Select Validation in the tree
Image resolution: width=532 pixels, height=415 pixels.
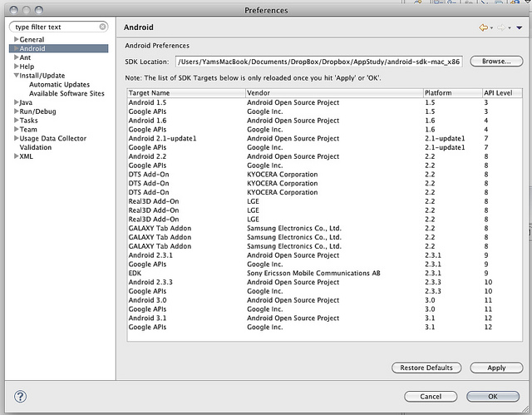pyautogui.click(x=36, y=147)
